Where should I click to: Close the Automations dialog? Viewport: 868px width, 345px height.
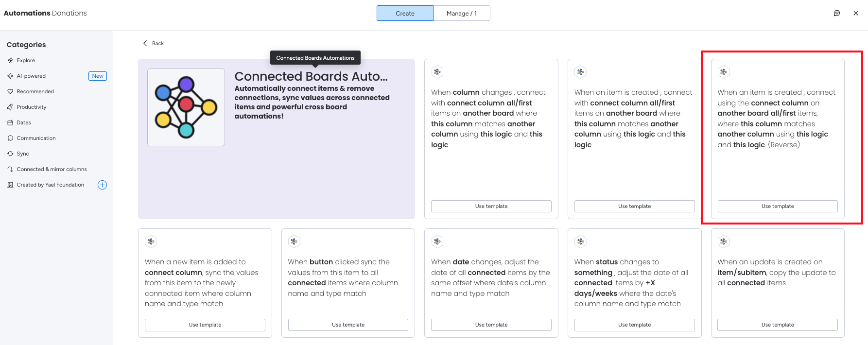856,13
